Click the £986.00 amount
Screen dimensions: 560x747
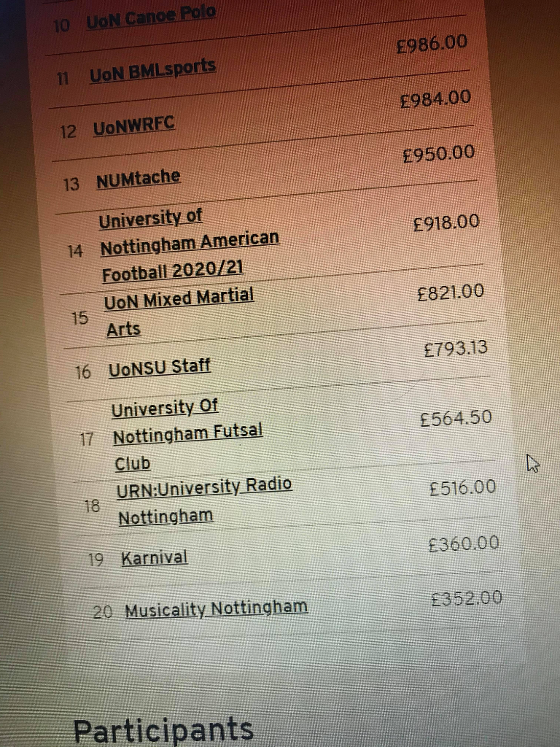(x=432, y=45)
